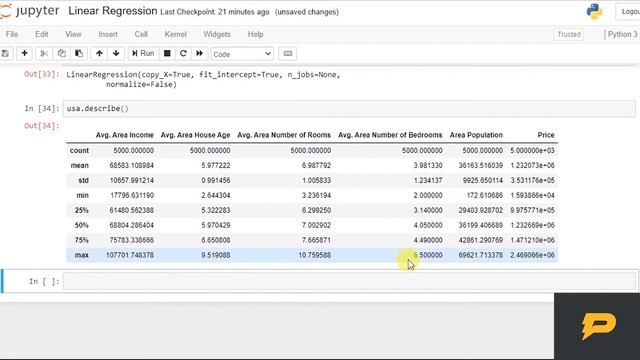Restart kernel and run all cells
Image resolution: width=640 pixels, height=360 pixels.
pos(200,53)
